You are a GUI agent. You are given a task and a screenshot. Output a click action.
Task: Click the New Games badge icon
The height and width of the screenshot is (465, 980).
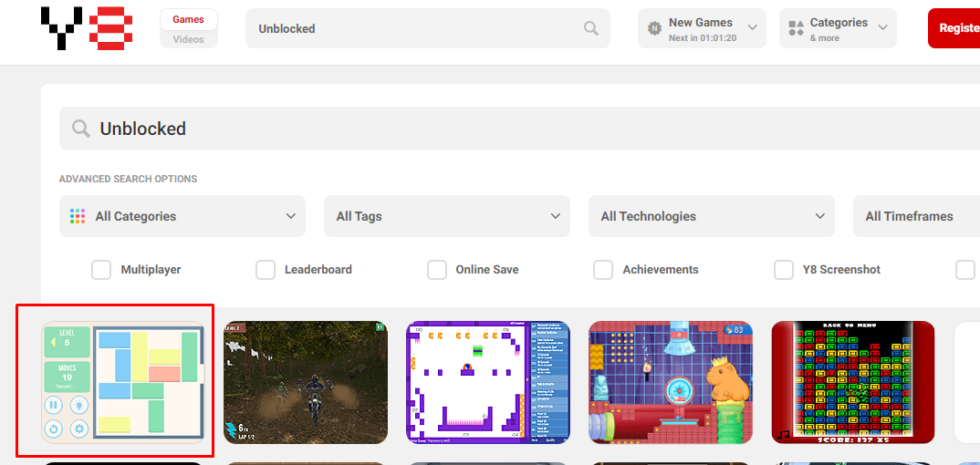pos(654,28)
